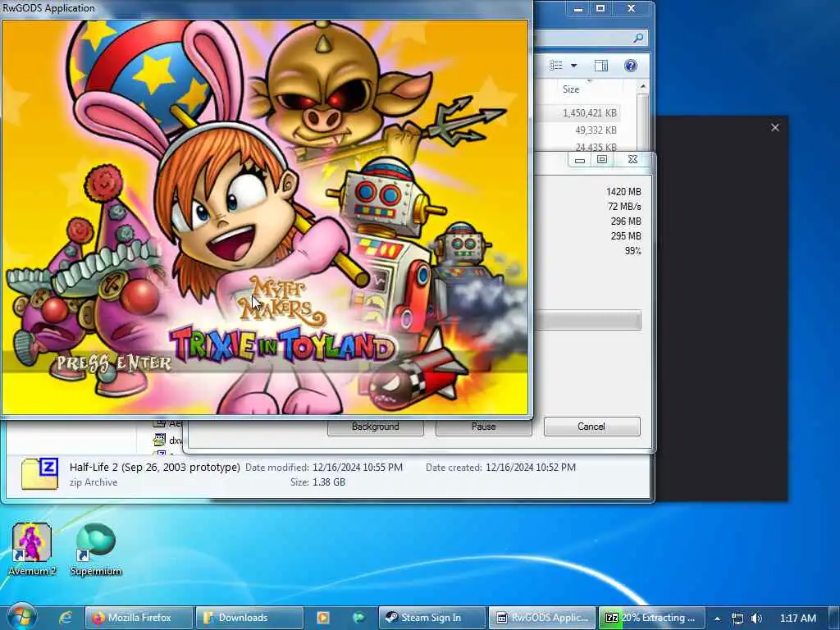Open the 7-Zip 20% Extracting taskbar button
Image resolution: width=840 pixels, height=630 pixels.
pyautogui.click(x=652, y=618)
